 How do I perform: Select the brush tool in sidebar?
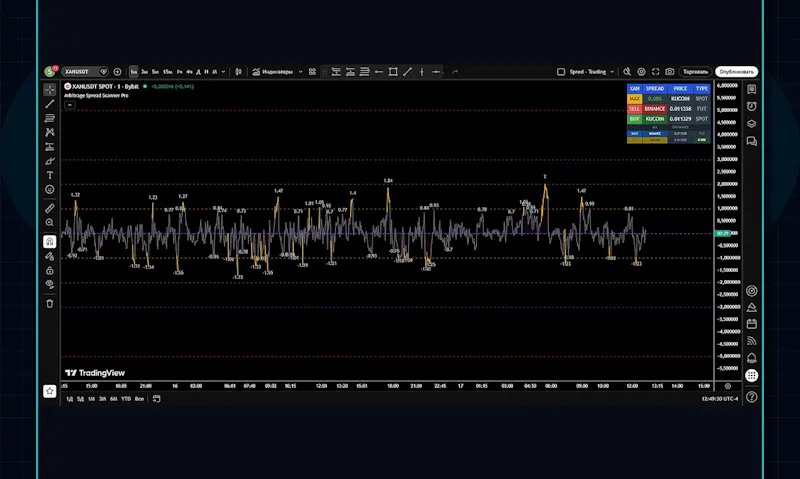(x=49, y=161)
